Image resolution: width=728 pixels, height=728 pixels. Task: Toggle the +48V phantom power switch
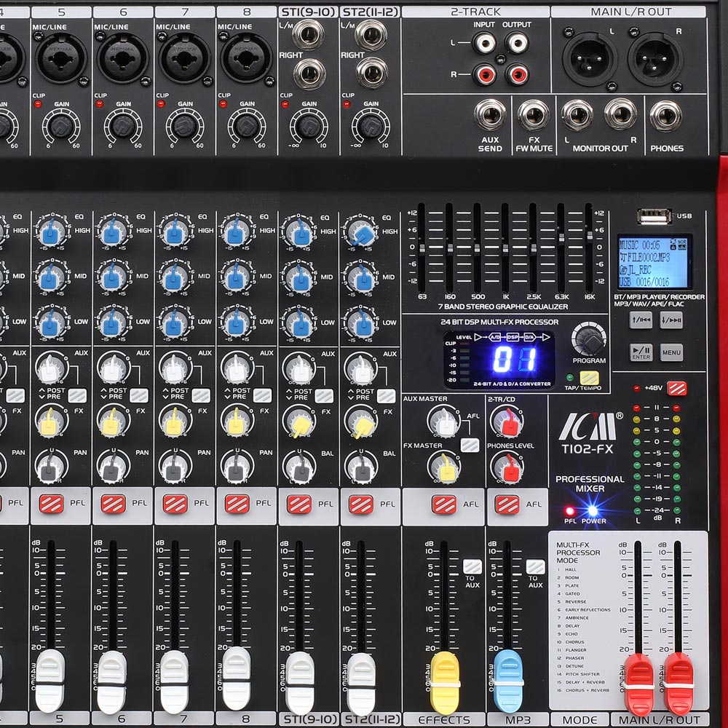pyautogui.click(x=676, y=388)
